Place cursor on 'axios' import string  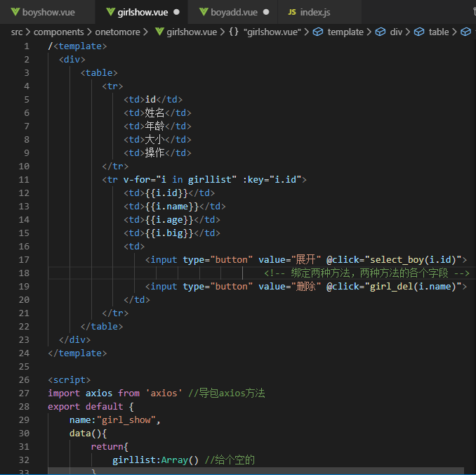click(x=163, y=393)
